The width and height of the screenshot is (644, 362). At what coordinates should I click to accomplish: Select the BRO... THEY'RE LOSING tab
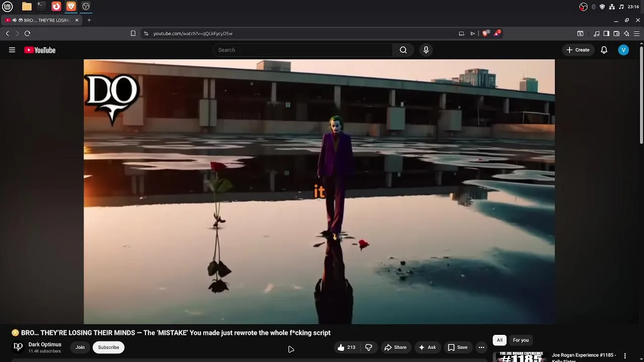point(42,20)
